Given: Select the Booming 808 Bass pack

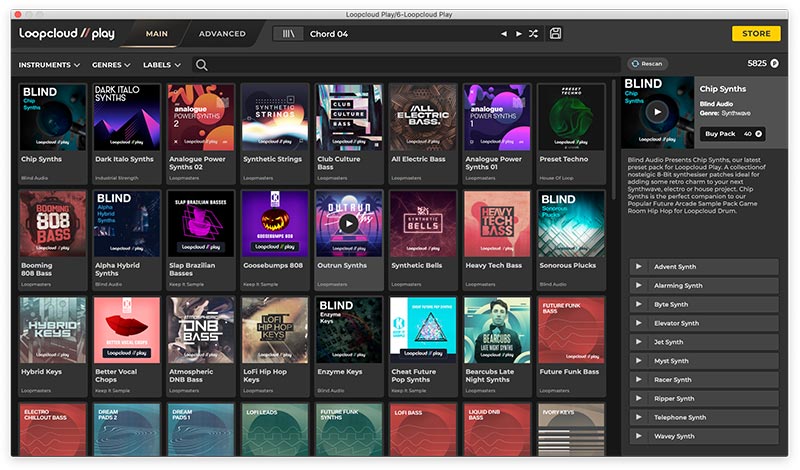Looking at the screenshot, I should click(53, 240).
